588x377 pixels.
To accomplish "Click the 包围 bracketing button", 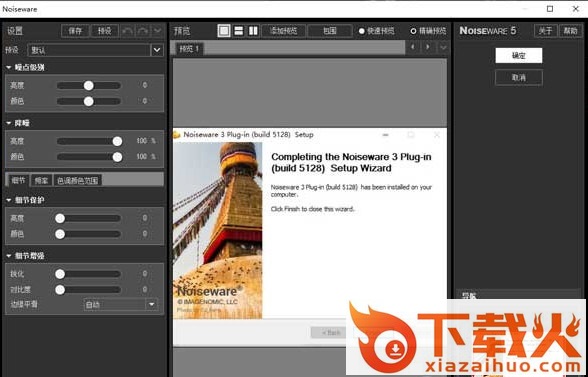I will tap(330, 31).
